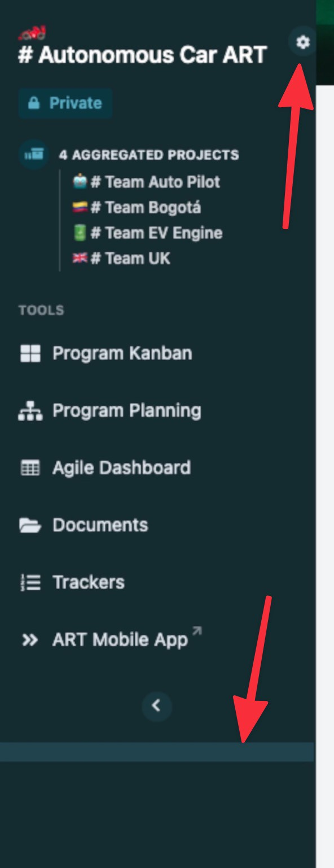Click the ART Mobile App double-arrow icon
The width and height of the screenshot is (334, 868).
click(x=30, y=640)
